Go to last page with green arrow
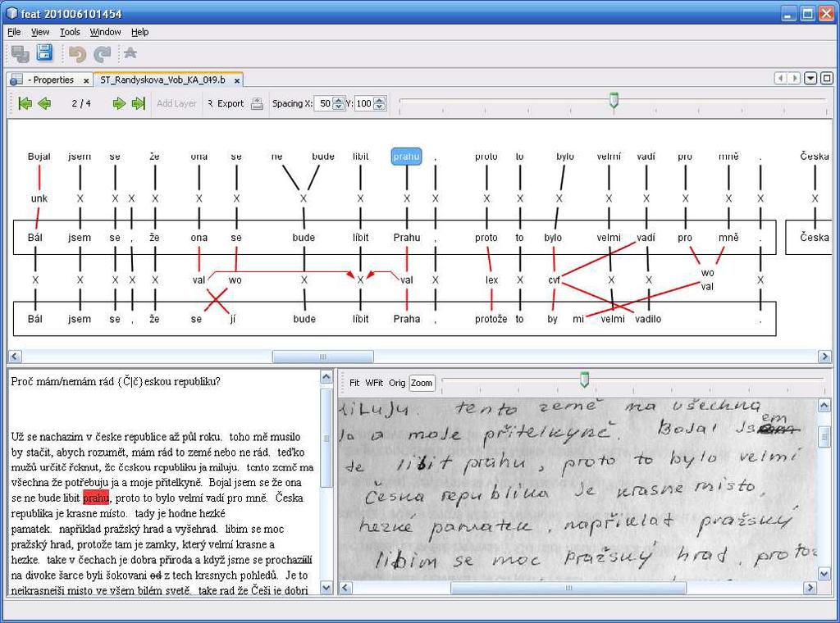 (x=138, y=103)
